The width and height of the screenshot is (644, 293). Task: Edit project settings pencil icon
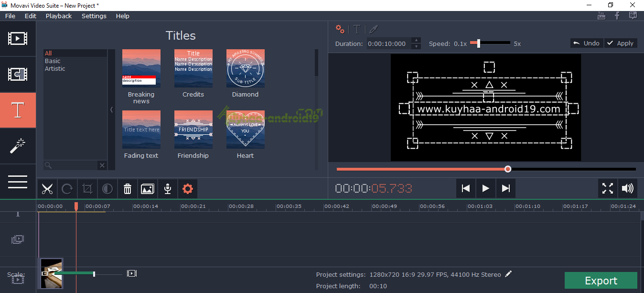tap(508, 274)
